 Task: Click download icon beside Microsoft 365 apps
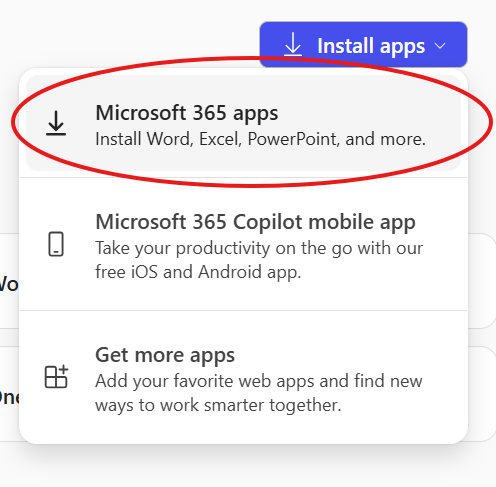tap(56, 123)
